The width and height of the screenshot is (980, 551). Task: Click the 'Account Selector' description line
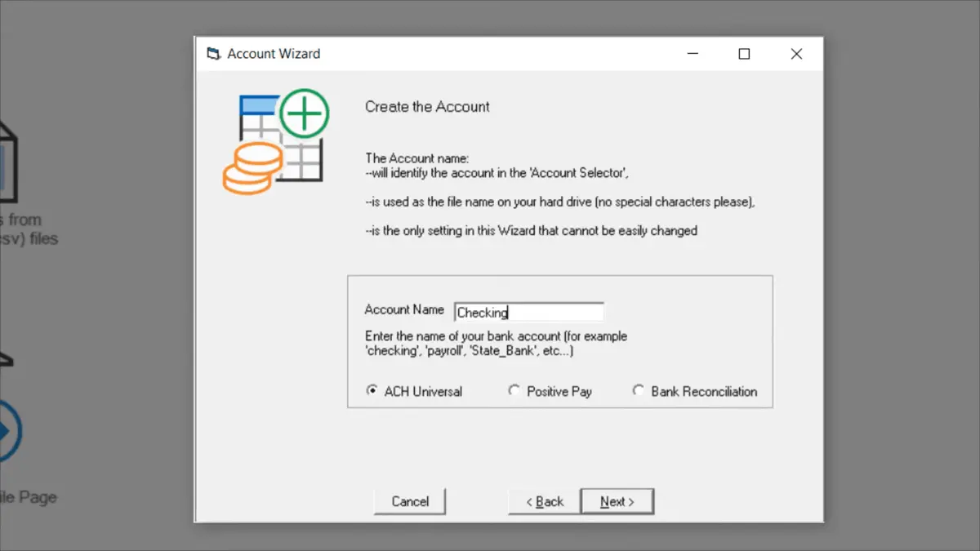coord(497,173)
